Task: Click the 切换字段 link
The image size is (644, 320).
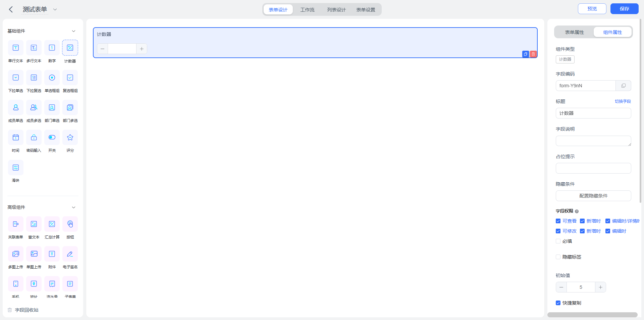Action: [x=623, y=101]
